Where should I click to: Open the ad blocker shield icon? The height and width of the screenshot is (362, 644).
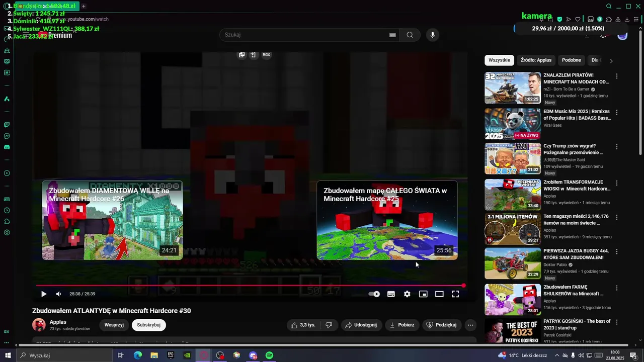(x=559, y=20)
